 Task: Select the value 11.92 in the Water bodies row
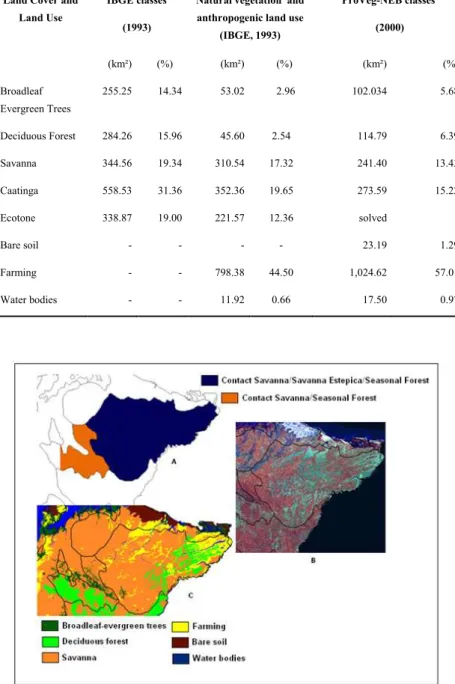pyautogui.click(x=232, y=300)
